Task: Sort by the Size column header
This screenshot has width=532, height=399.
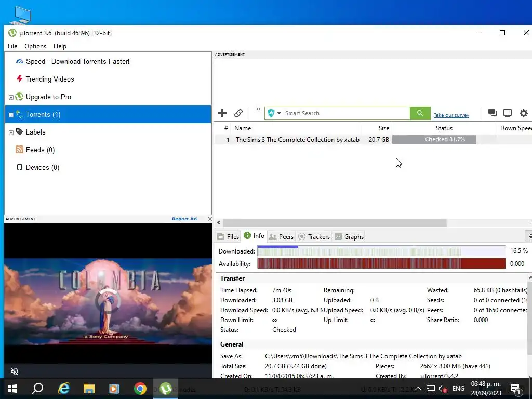Action: coord(376,128)
